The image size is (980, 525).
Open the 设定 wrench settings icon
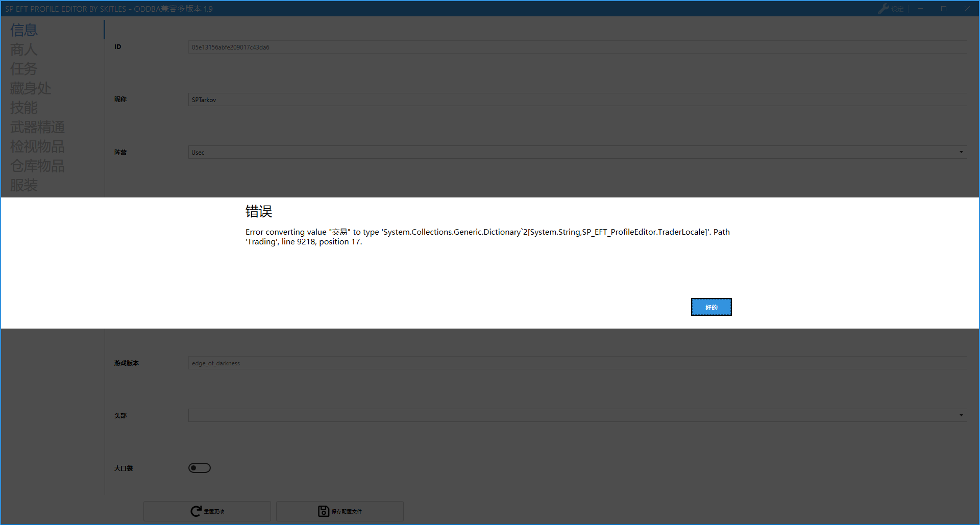click(884, 9)
